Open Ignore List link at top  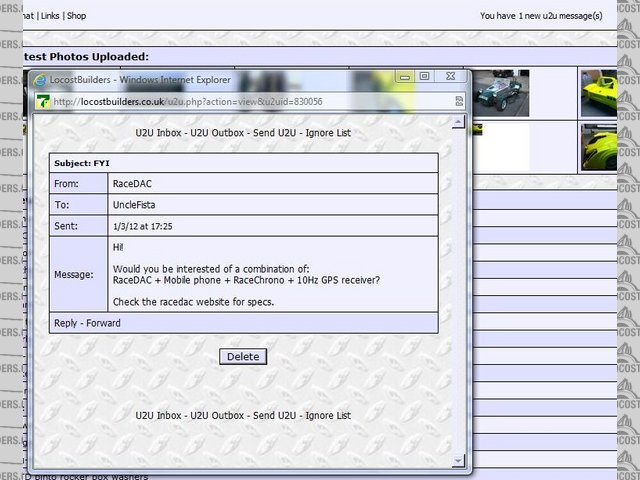pyautogui.click(x=328, y=132)
